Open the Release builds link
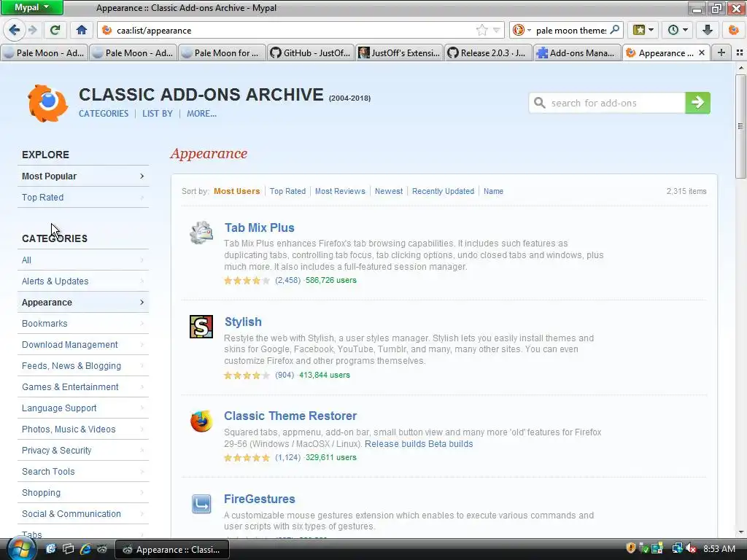747x560 pixels. coord(395,444)
